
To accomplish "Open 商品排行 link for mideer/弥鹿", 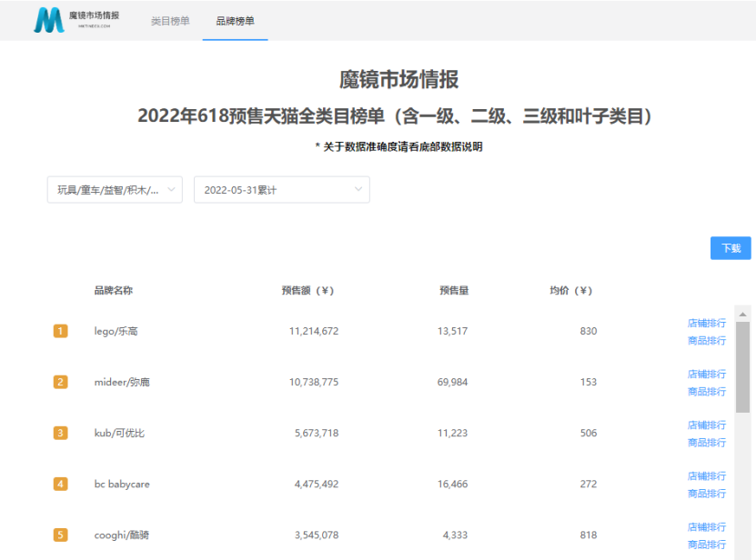I will coord(706,391).
